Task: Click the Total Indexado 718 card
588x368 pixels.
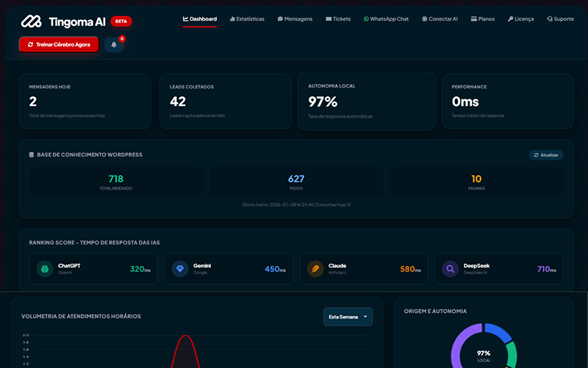Action: click(x=116, y=182)
